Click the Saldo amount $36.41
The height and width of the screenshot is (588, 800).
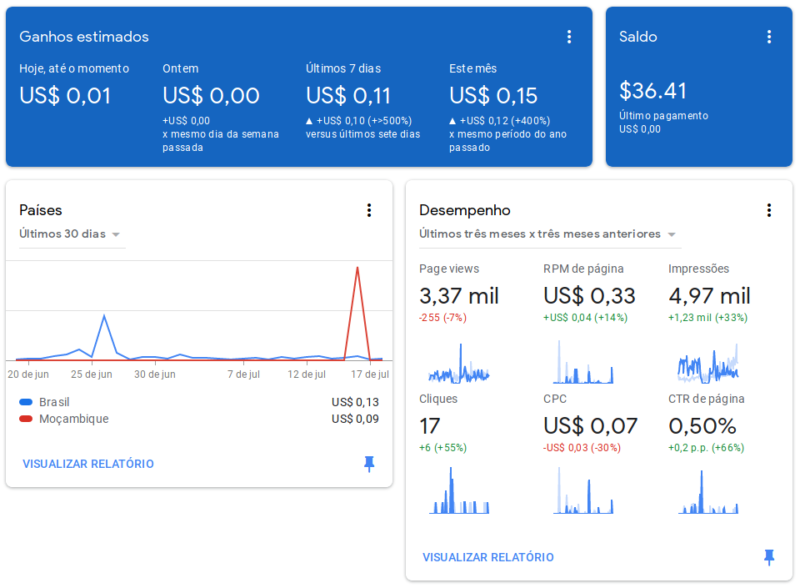(653, 91)
